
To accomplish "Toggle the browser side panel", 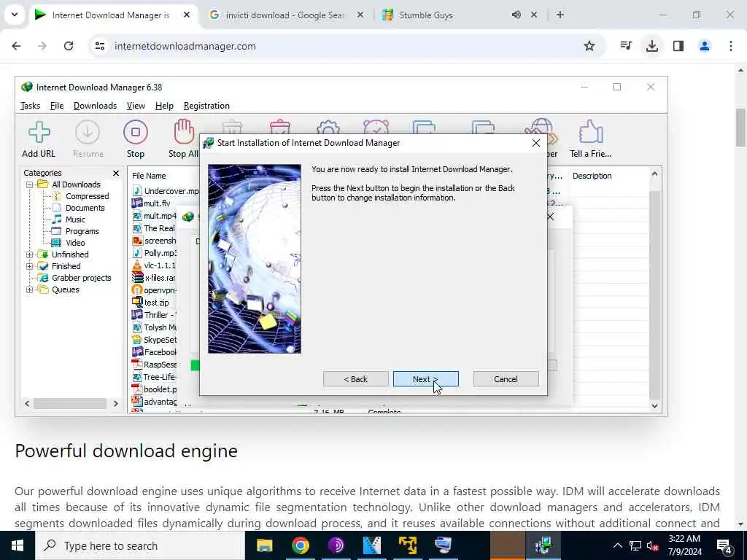I will coord(678,46).
